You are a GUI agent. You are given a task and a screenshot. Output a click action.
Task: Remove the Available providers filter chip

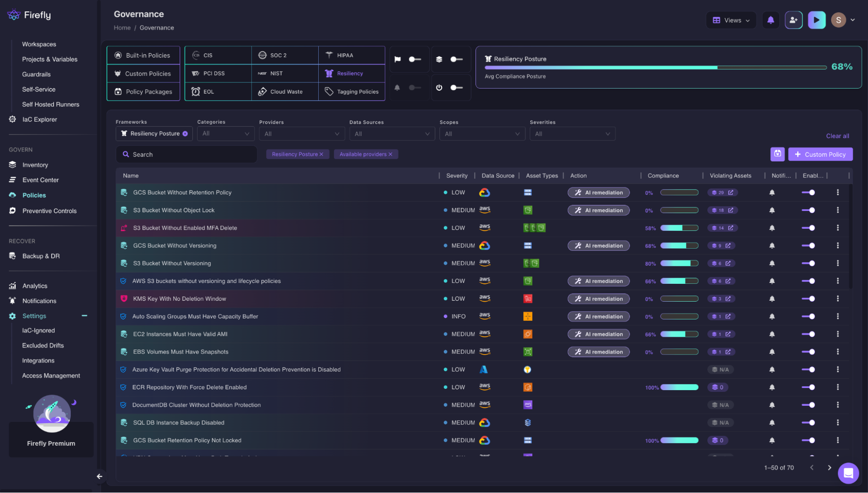pos(390,154)
